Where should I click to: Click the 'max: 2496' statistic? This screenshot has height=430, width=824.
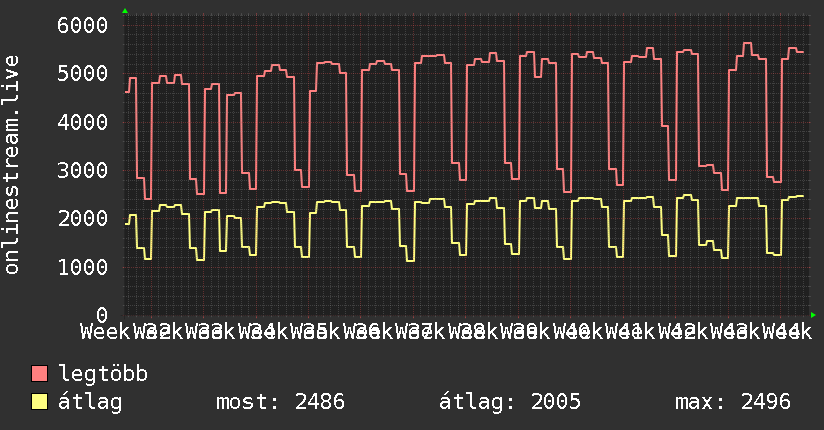pyautogui.click(x=733, y=402)
